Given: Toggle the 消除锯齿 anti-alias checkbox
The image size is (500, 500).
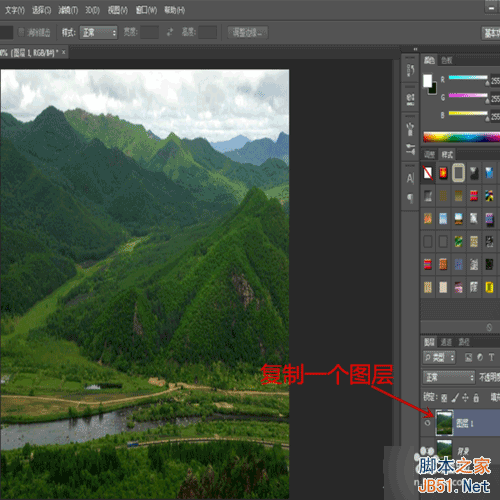Looking at the screenshot, I should [21, 32].
